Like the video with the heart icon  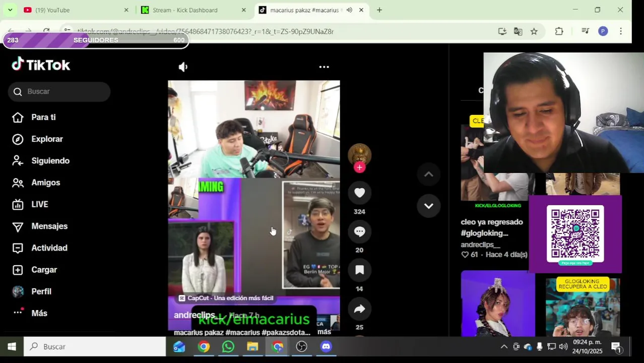point(359,193)
